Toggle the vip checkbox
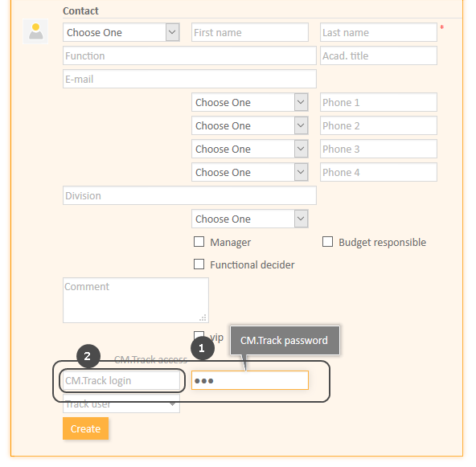Viewport: 476px width, 467px height. (x=199, y=335)
